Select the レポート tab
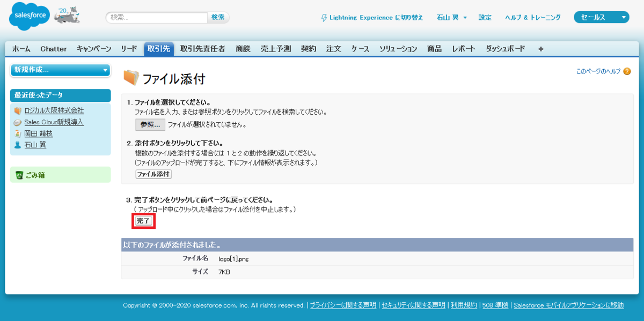644x321 pixels. (464, 49)
